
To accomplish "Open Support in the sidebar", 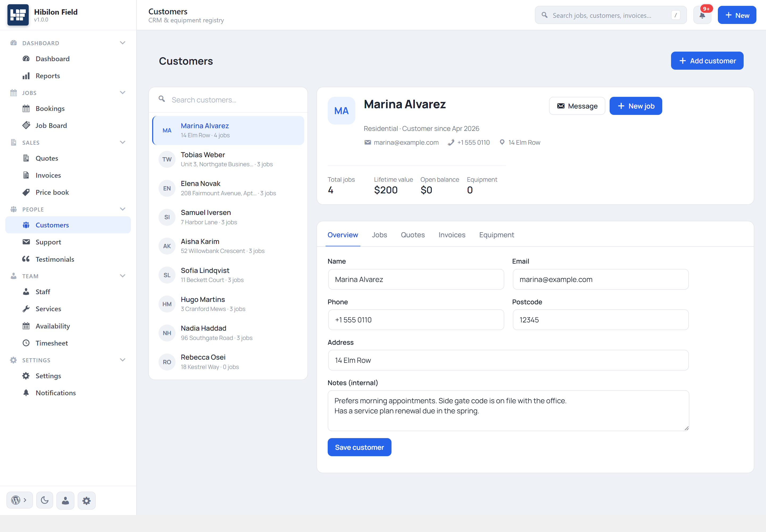I will pos(68,242).
